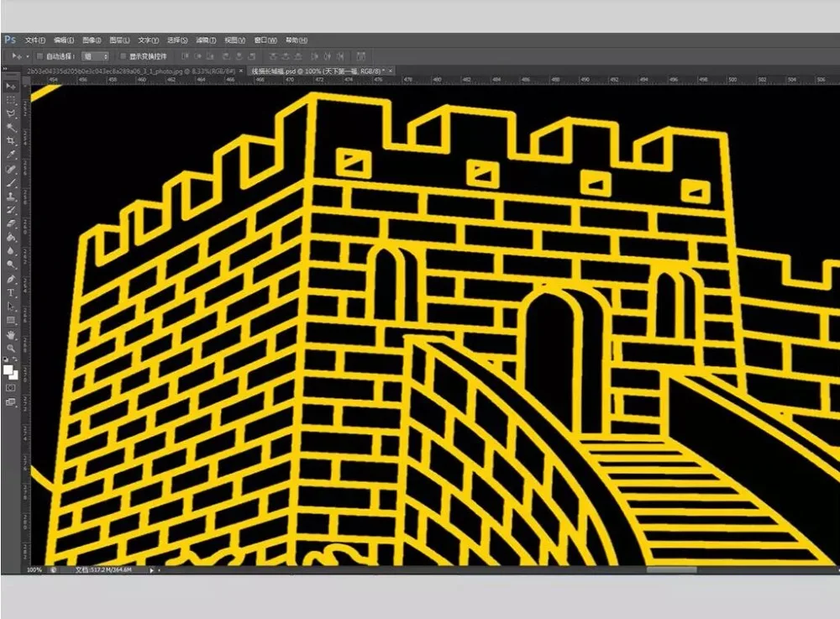This screenshot has width=840, height=619.
Task: Click the horizontal scrollbar thumb
Action: pos(671,569)
